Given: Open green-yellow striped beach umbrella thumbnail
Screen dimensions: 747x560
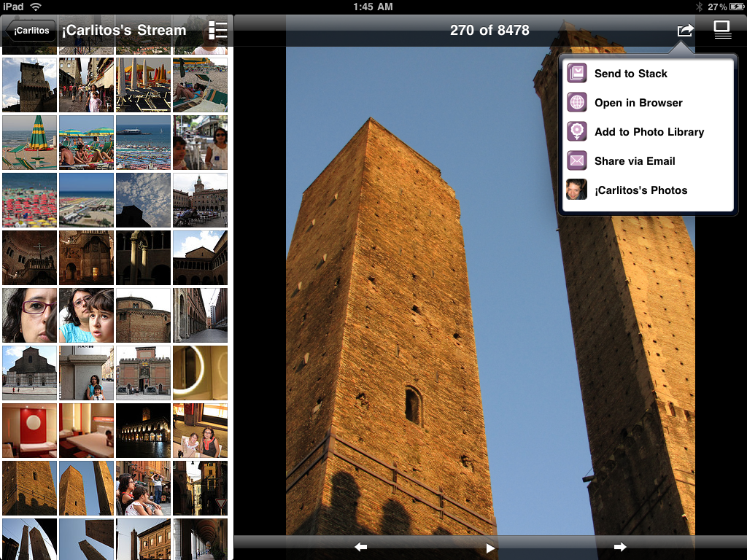Looking at the screenshot, I should pyautogui.click(x=29, y=142).
